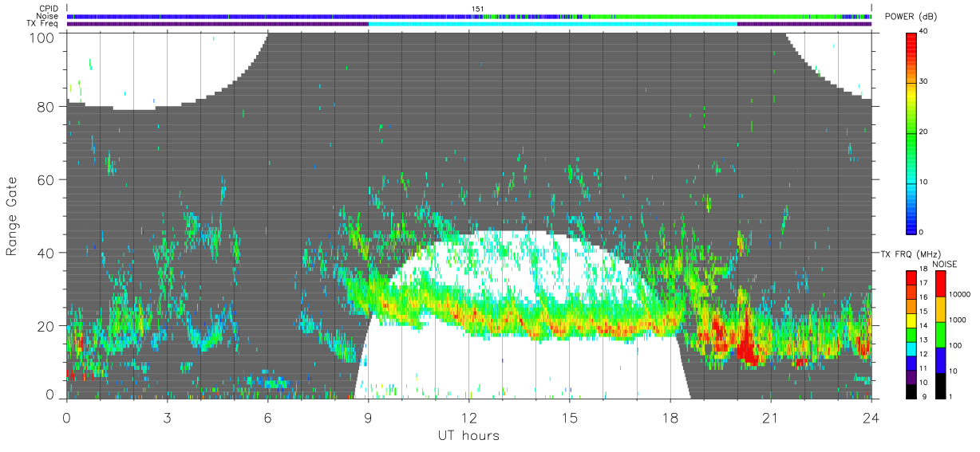
Task: Click the red top segment of TX FRQ colorbar
Action: [911, 277]
